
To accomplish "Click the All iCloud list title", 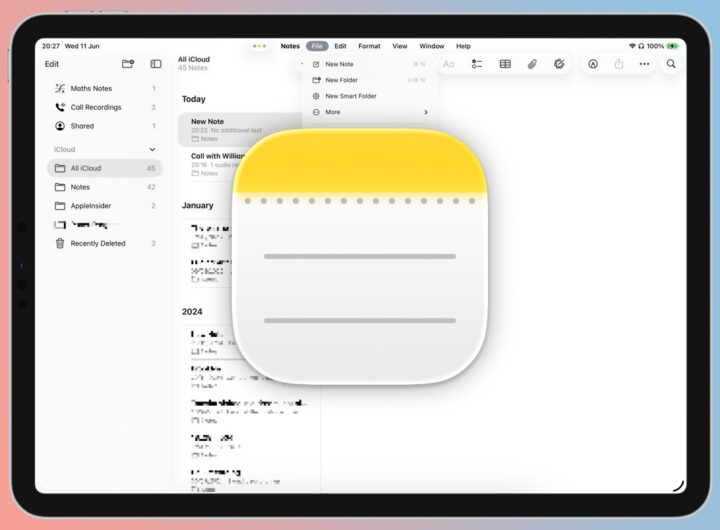I will point(194,59).
